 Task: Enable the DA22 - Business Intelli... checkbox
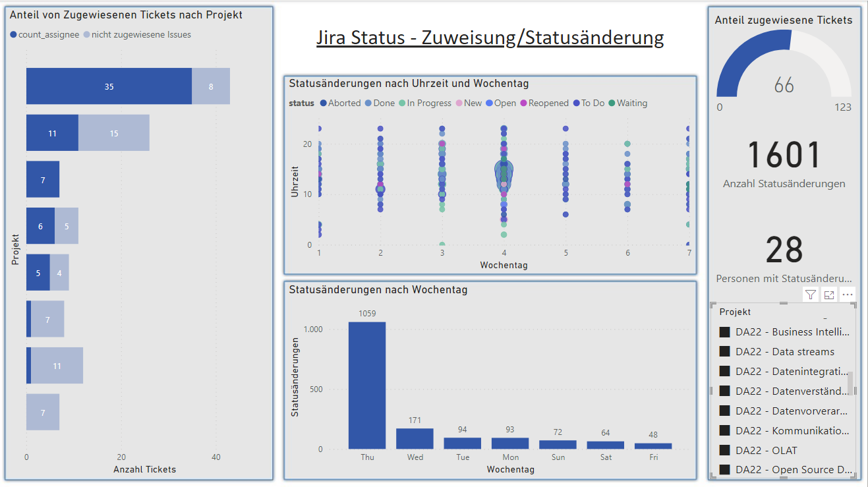coord(725,332)
